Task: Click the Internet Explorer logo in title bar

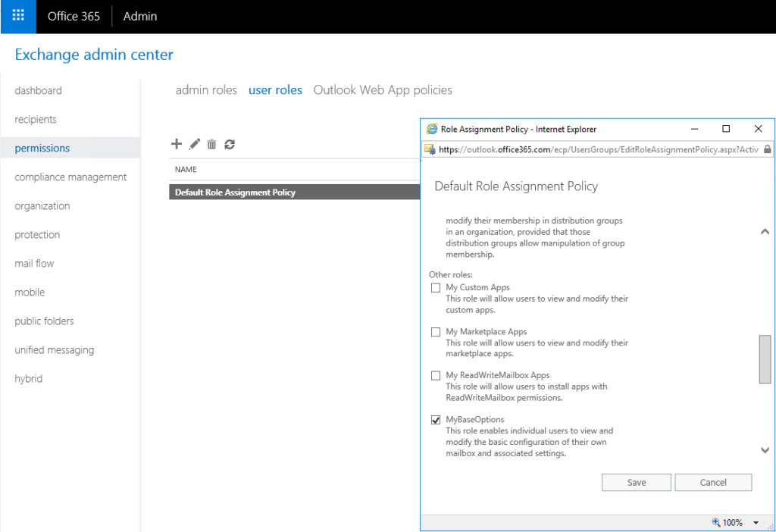Action: (x=432, y=130)
